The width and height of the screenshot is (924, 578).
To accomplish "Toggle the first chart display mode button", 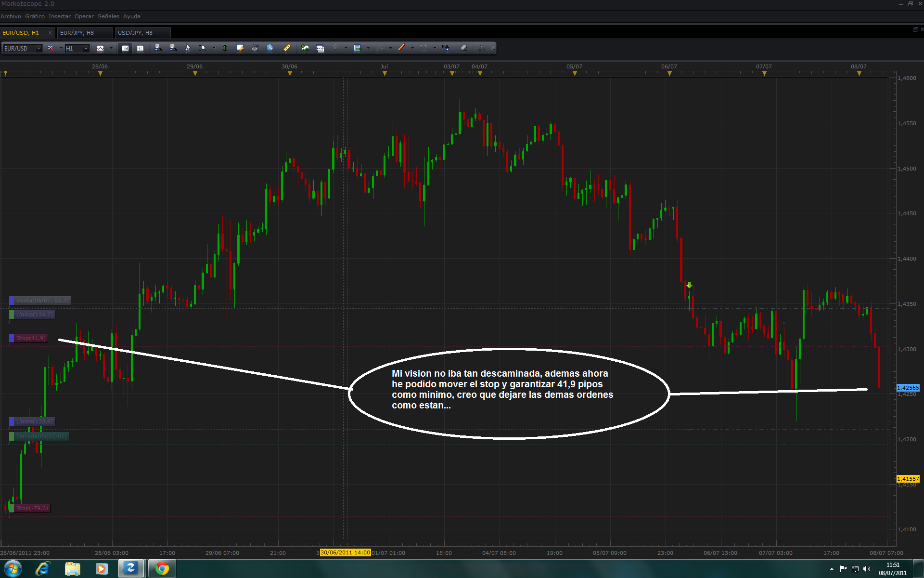I will (125, 48).
